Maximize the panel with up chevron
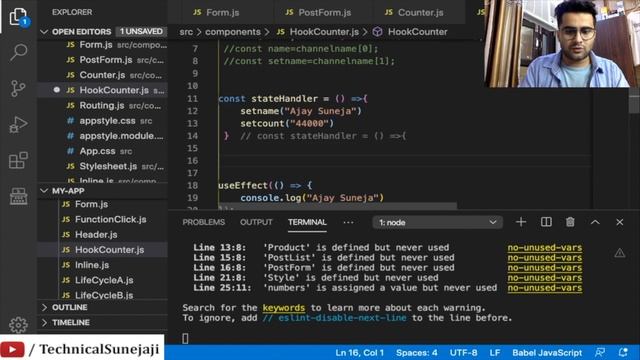 [595, 222]
